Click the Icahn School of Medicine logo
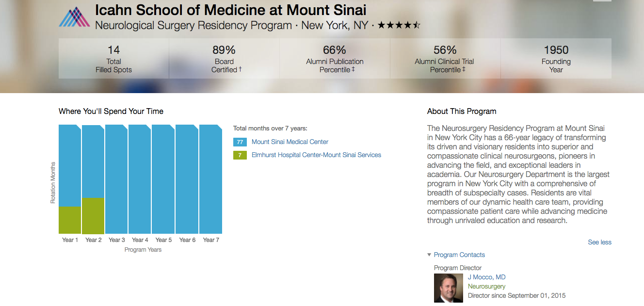The width and height of the screenshot is (644, 306). [74, 16]
